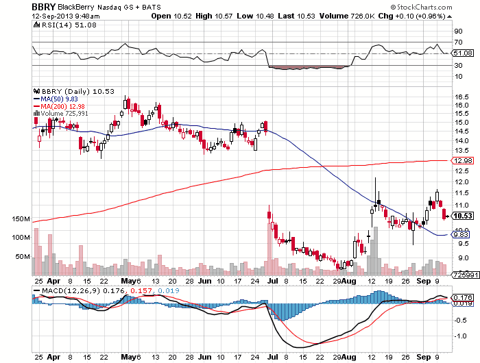Click the Open 10.52 quote value

tap(171, 16)
